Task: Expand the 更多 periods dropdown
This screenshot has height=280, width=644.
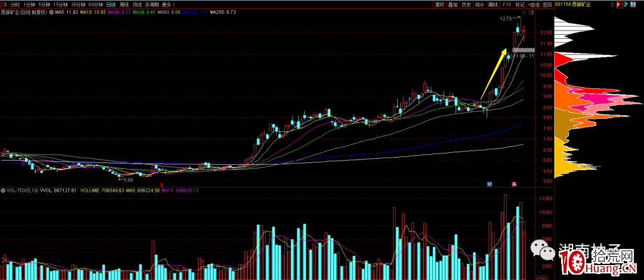Action: (x=166, y=4)
